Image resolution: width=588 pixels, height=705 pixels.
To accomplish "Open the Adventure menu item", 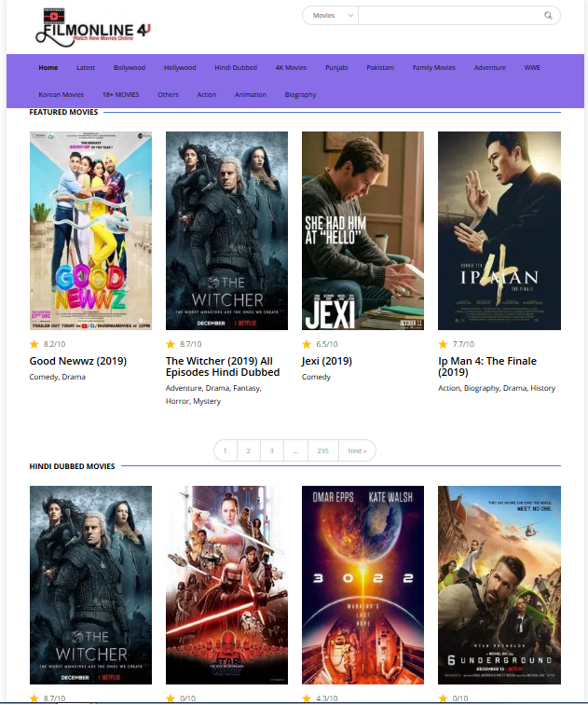I will click(489, 67).
